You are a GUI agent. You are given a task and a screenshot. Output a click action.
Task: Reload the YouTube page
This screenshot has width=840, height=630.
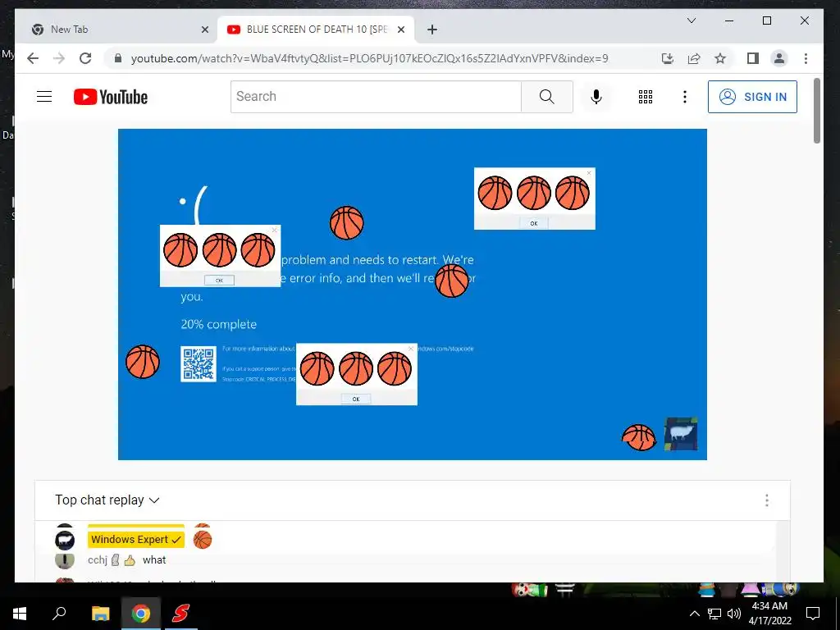pyautogui.click(x=85, y=58)
